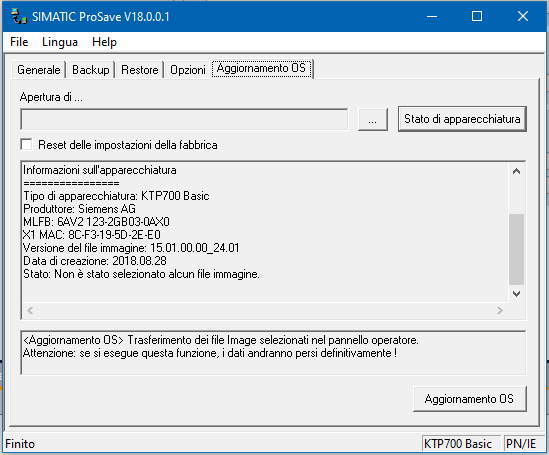Click the 'Apertura di ...' label

[x=51, y=97]
